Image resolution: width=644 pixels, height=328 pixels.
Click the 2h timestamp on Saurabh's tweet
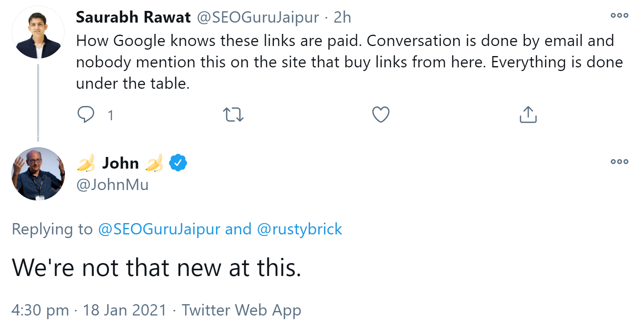click(x=341, y=17)
